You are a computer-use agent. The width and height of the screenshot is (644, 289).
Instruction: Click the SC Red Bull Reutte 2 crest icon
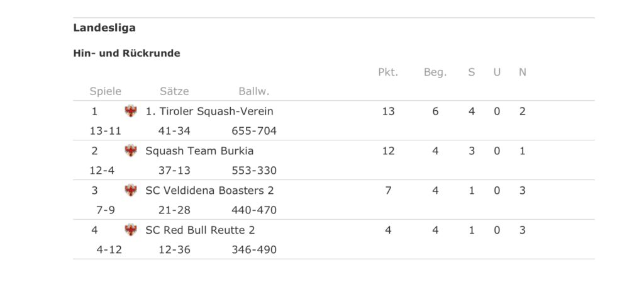(x=131, y=230)
